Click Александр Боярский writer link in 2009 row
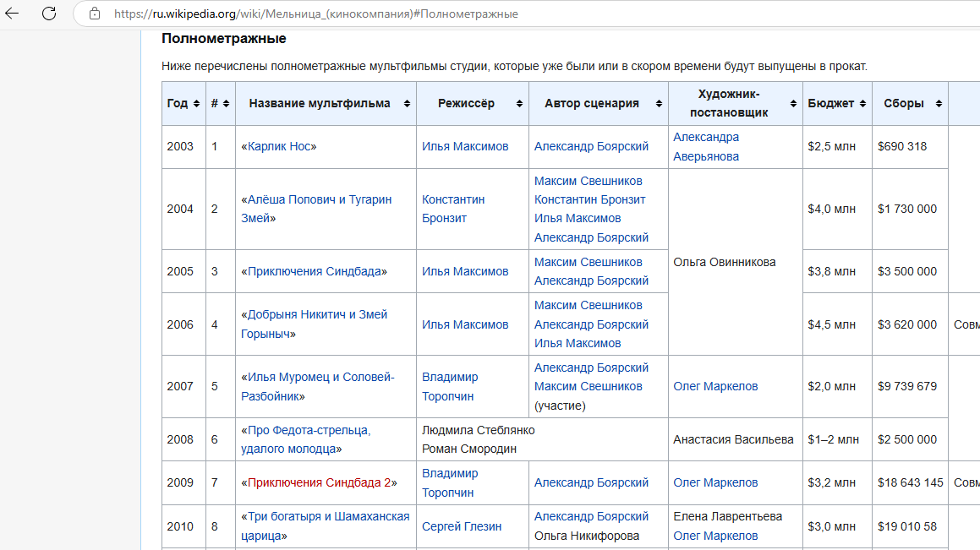 pos(591,482)
